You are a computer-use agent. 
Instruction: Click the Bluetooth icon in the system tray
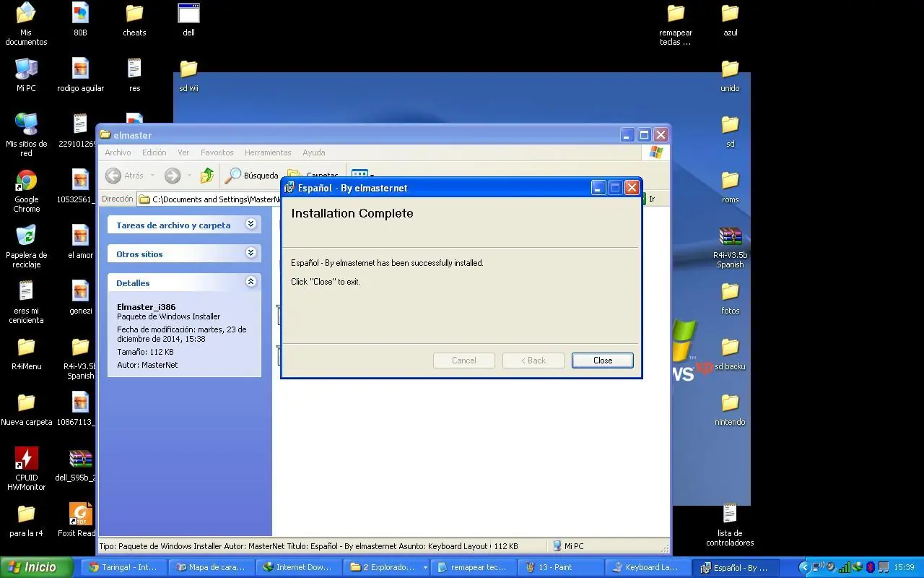tap(871, 567)
